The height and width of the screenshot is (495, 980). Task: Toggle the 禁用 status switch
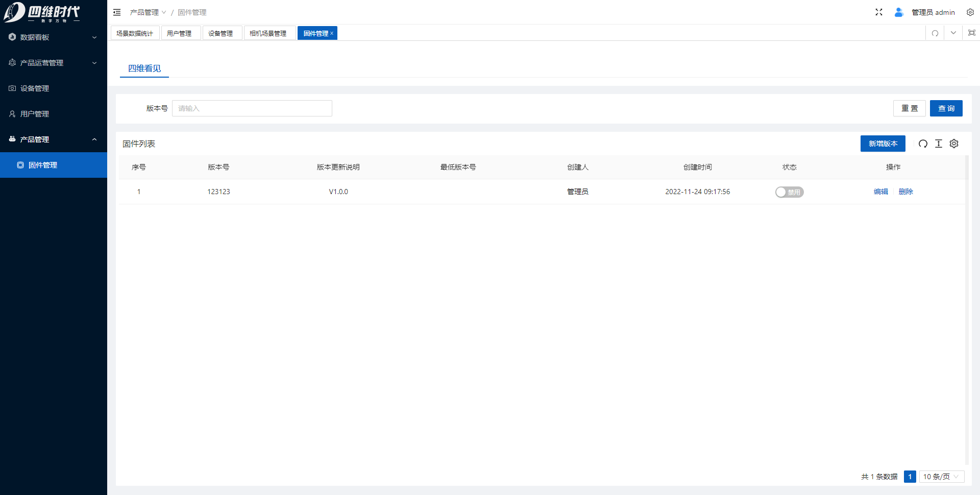click(789, 192)
